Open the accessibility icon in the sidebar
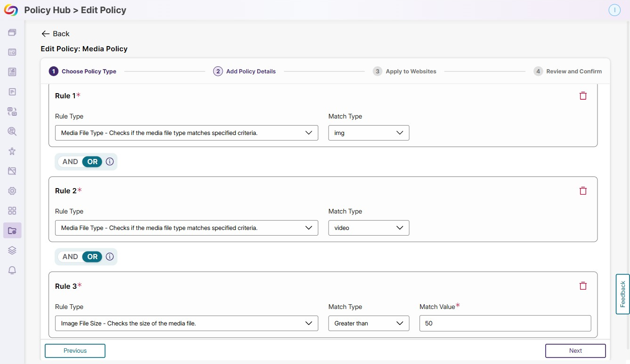 12,151
